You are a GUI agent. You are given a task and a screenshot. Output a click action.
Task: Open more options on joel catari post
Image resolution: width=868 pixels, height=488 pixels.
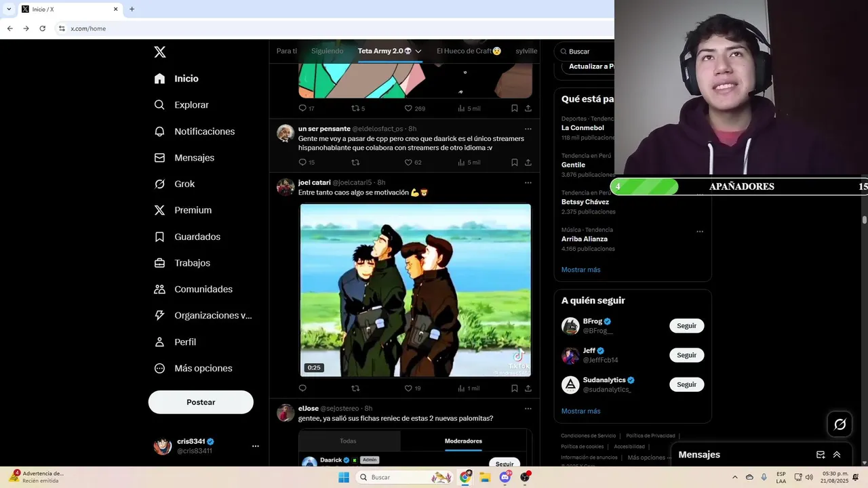tap(528, 182)
